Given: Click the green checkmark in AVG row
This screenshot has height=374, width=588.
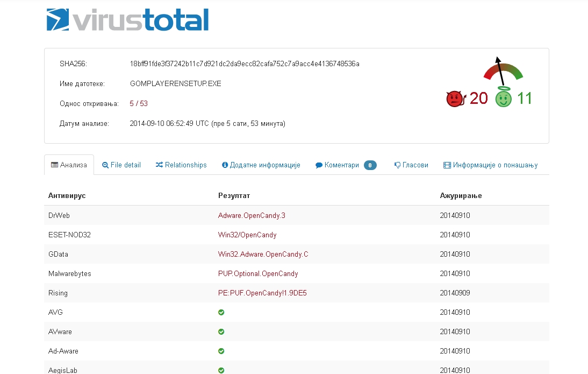Looking at the screenshot, I should (221, 313).
